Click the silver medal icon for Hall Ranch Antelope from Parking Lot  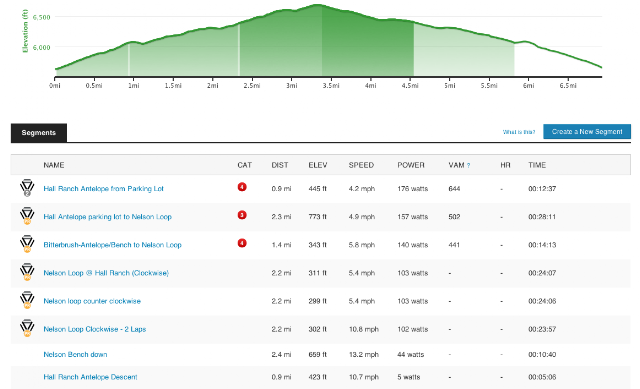tap(27, 188)
